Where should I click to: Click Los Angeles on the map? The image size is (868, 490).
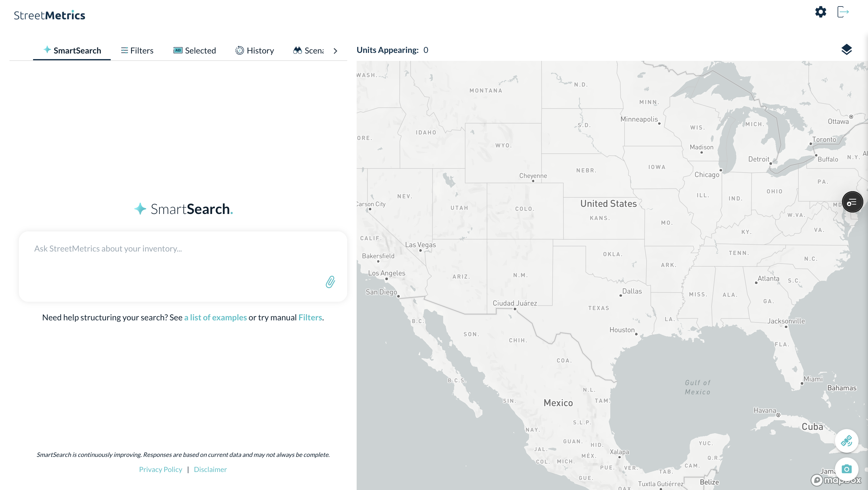tap(386, 273)
